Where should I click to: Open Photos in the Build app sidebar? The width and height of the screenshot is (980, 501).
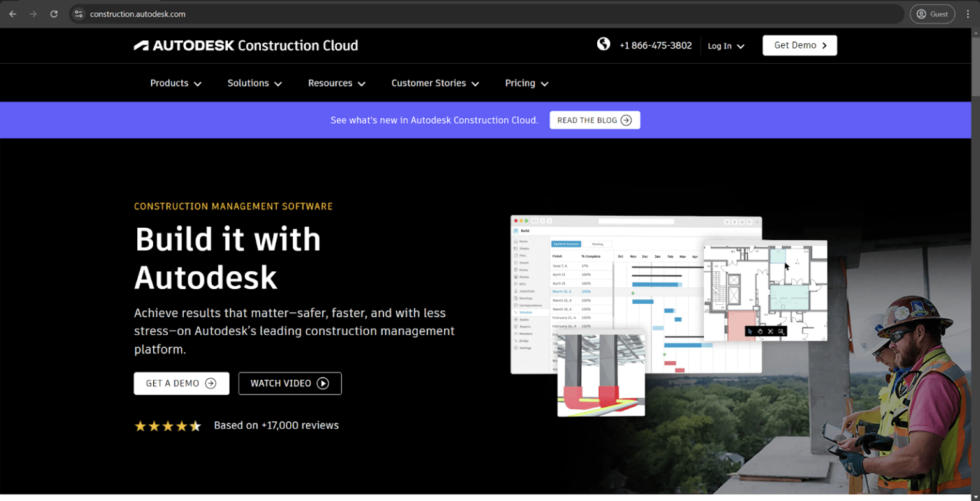[522, 277]
